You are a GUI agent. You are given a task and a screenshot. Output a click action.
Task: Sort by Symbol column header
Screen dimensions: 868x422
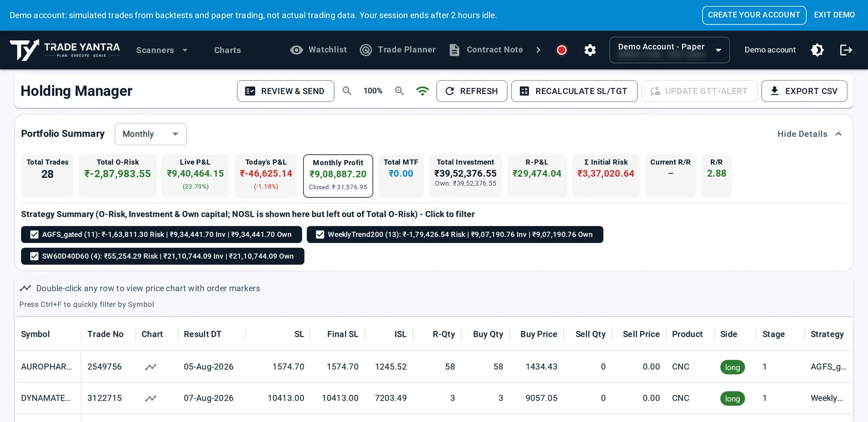(35, 334)
